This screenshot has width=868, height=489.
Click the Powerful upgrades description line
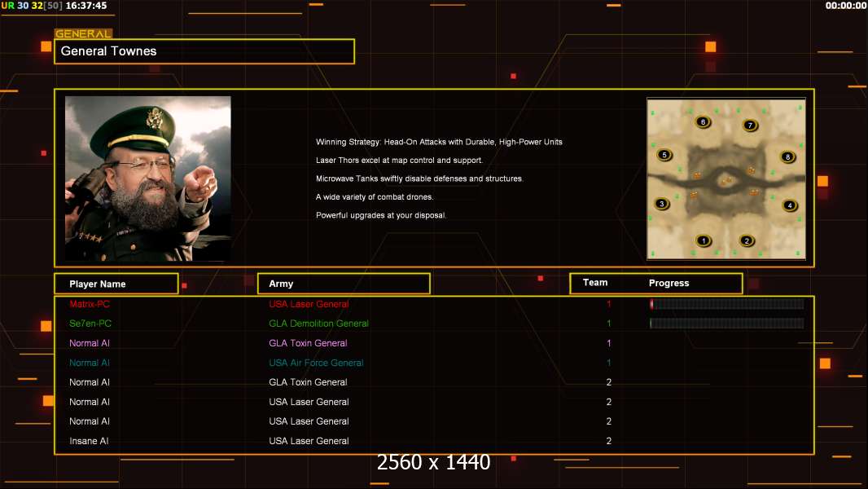point(381,215)
